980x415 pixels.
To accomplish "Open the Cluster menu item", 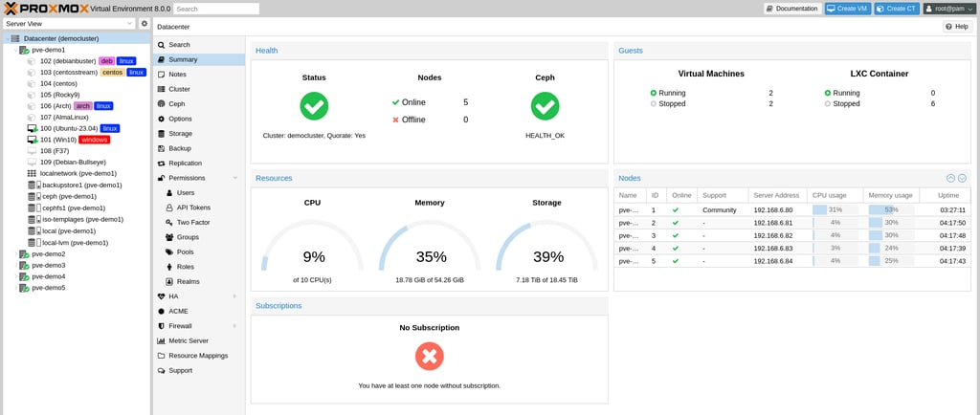I will click(x=199, y=89).
